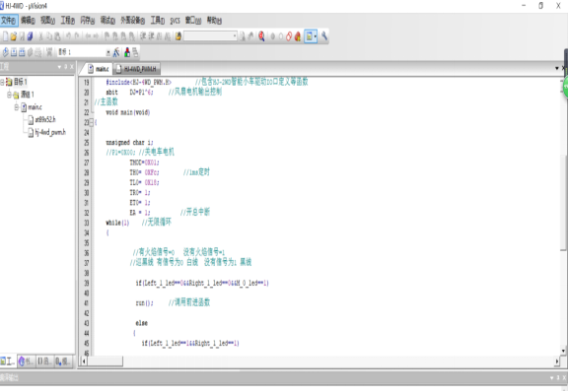Collapse the 源组 1 group node
This screenshot has width=568, height=392.
[x=10, y=95]
